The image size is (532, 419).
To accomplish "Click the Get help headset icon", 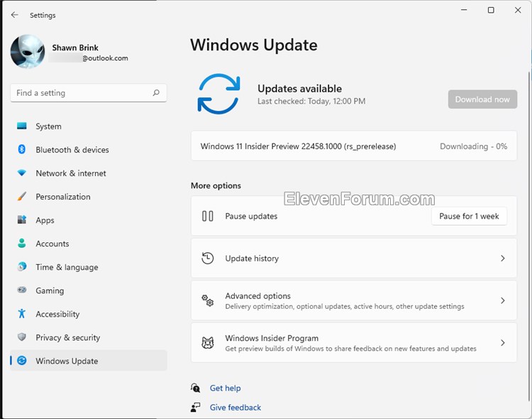I will pos(196,388).
